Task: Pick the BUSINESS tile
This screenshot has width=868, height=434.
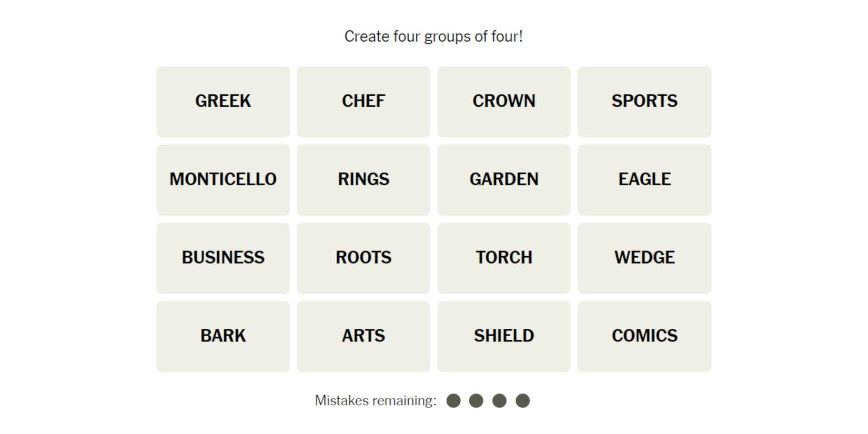Action: pos(223,258)
